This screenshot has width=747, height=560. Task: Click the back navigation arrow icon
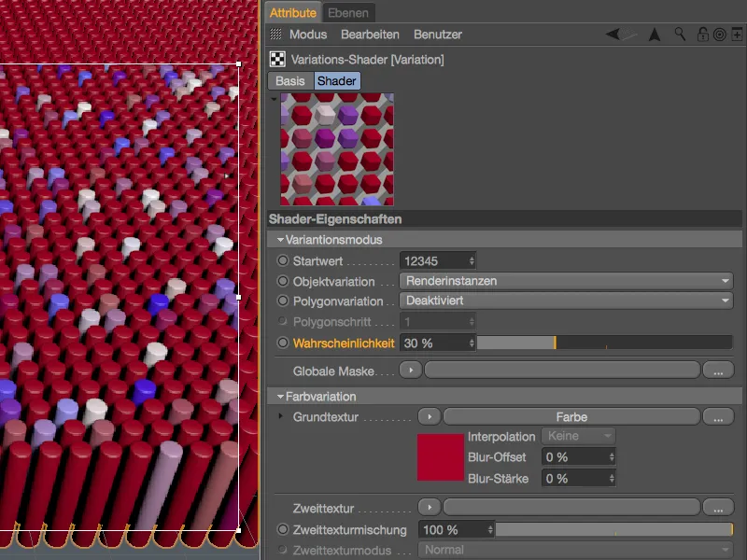pyautogui.click(x=612, y=35)
